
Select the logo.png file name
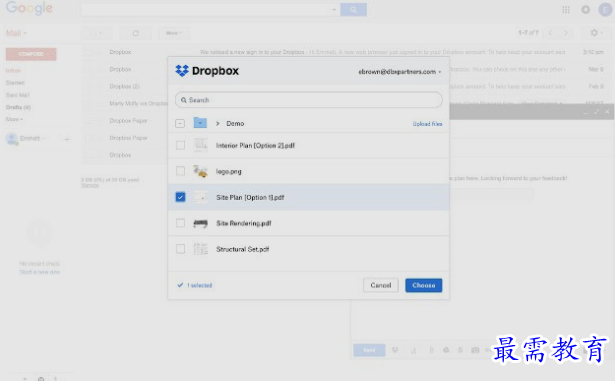[229, 171]
